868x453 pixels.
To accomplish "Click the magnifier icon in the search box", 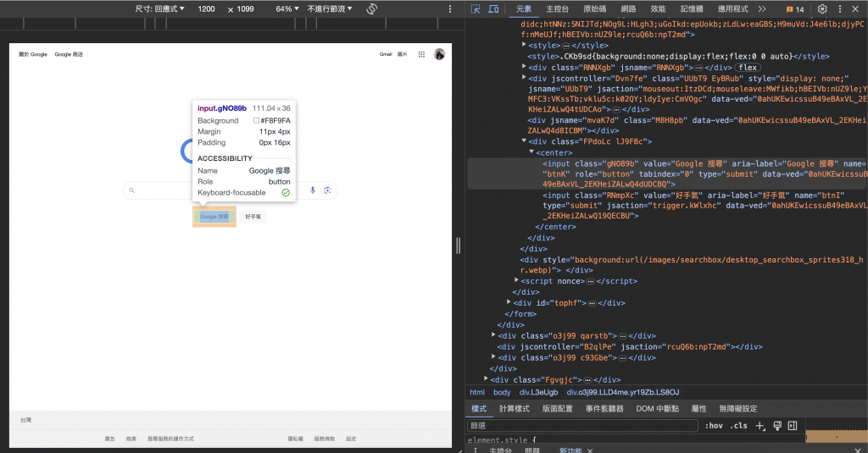I will pos(131,191).
